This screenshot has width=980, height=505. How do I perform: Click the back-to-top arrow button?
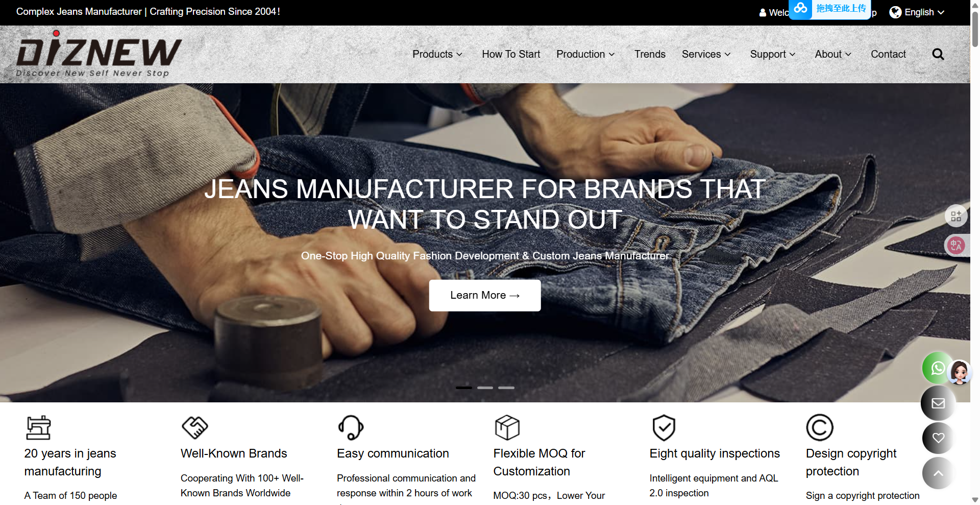938,473
